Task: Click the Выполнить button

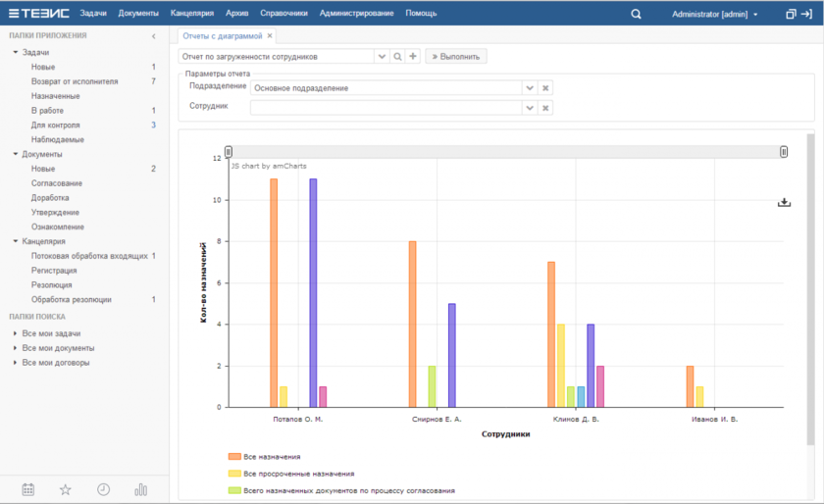Action: tap(455, 57)
